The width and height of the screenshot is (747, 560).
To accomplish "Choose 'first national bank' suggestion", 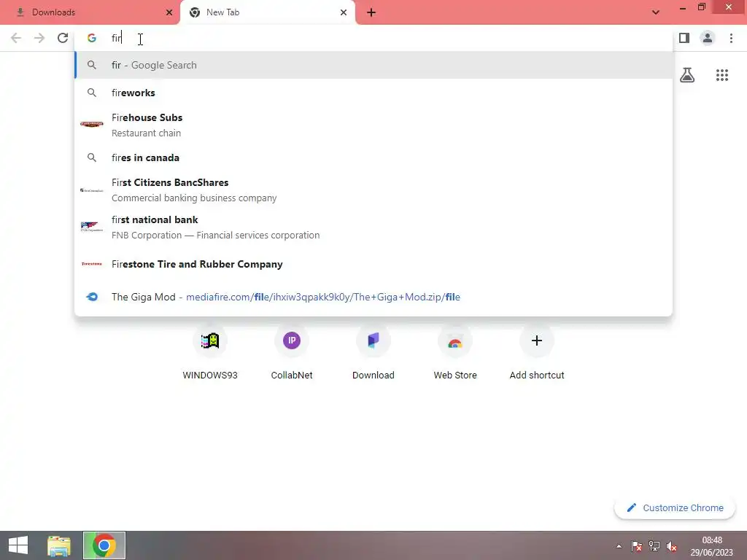I will pyautogui.click(x=373, y=227).
